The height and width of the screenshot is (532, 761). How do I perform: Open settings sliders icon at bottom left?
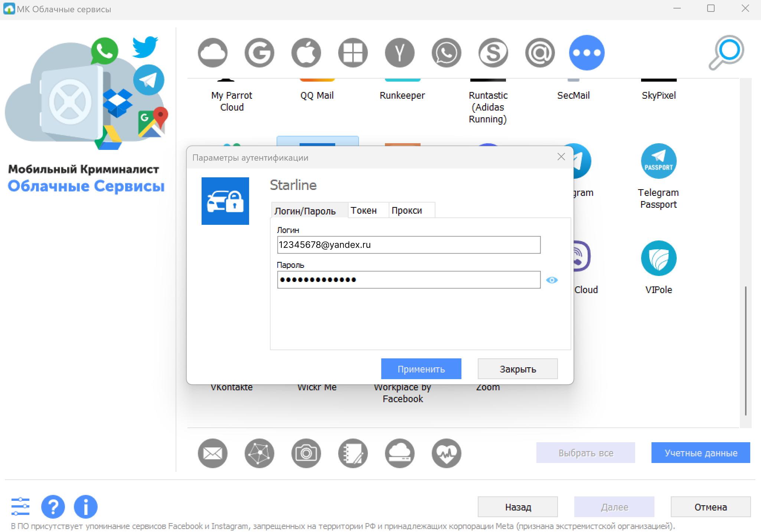20,506
